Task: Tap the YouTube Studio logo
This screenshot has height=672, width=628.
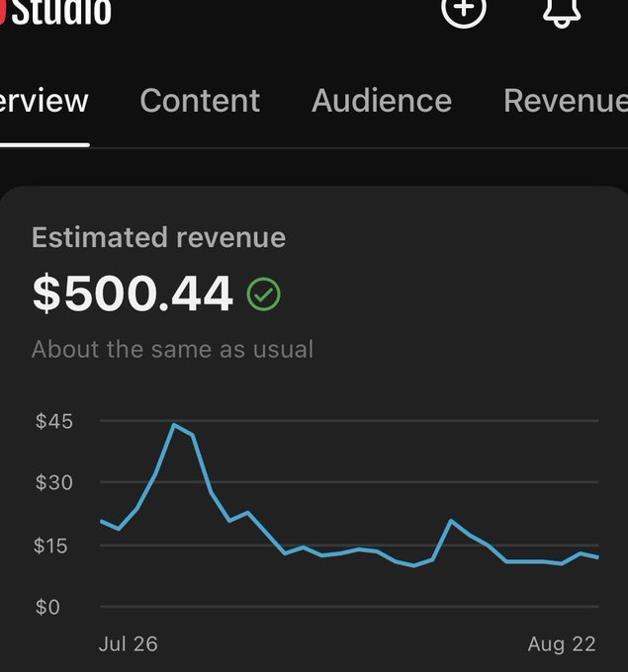Action: click(55, 11)
